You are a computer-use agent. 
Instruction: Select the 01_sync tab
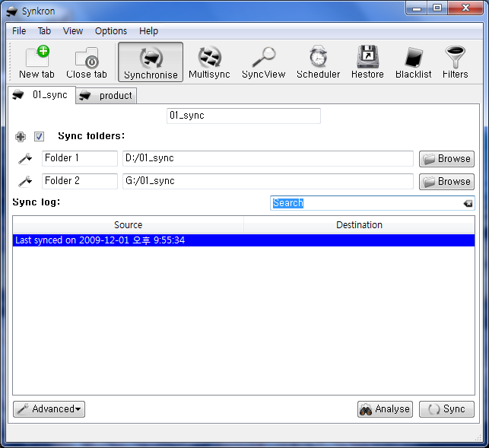(x=42, y=95)
